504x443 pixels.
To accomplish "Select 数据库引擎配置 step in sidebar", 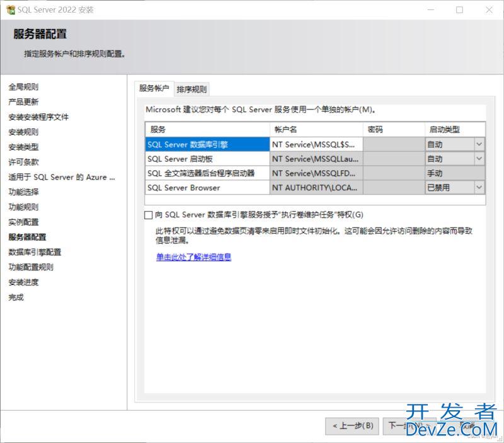I will (35, 252).
